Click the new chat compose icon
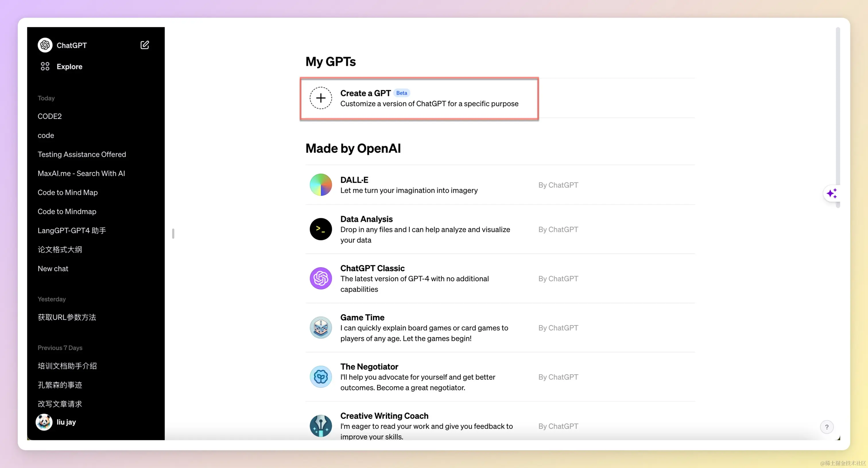Screen dimensions: 868x468 click(x=145, y=45)
